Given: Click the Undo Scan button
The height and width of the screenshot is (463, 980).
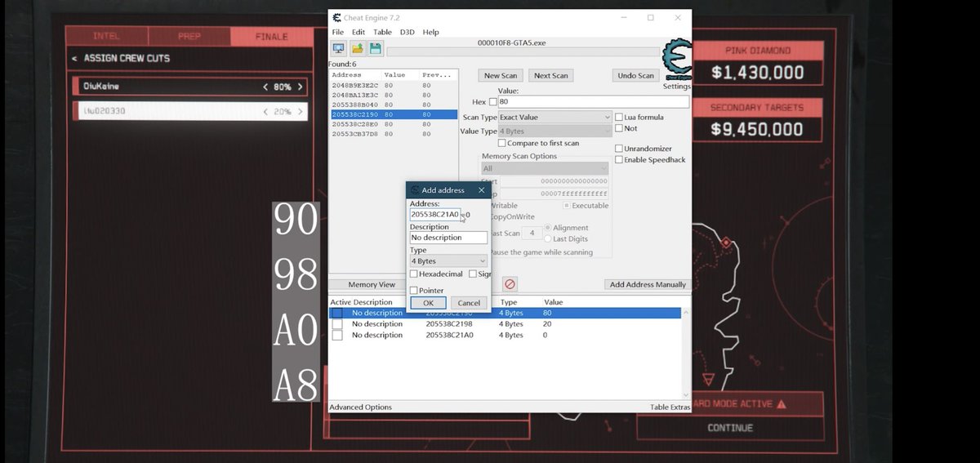Looking at the screenshot, I should click(x=635, y=75).
